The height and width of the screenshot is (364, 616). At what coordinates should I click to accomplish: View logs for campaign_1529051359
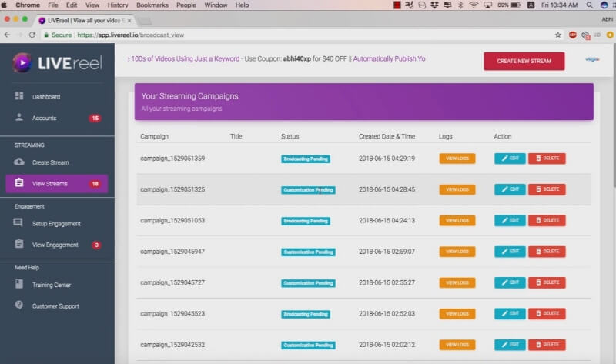pos(457,159)
